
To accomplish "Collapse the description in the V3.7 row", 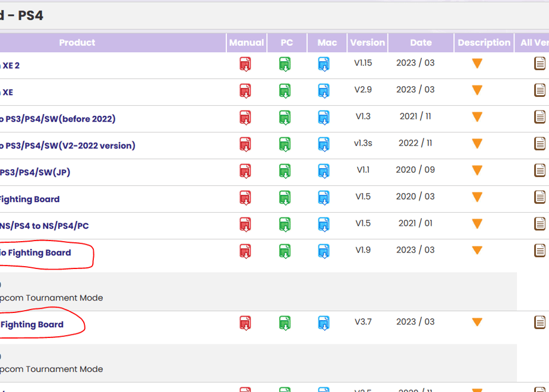I will click(477, 322).
